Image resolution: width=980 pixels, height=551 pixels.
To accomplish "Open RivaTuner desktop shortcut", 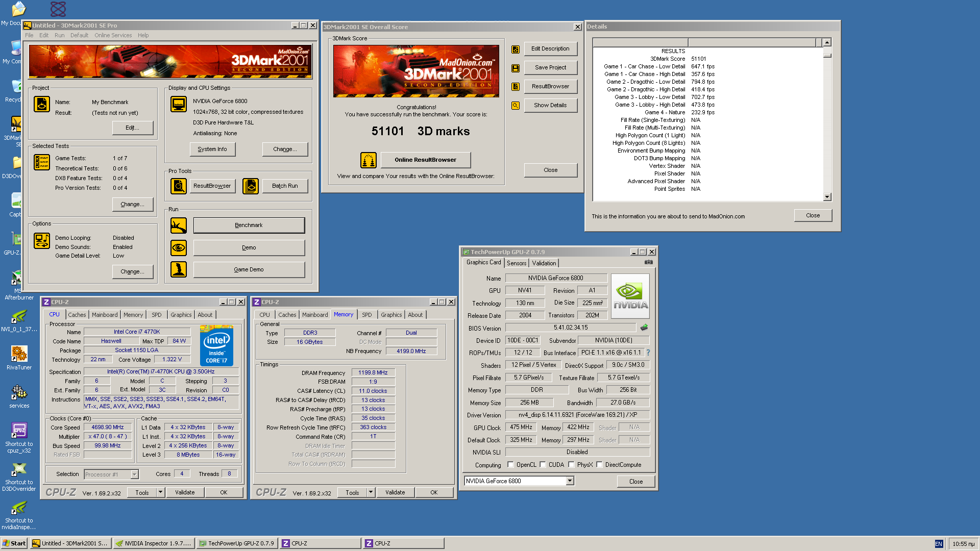I will coord(19,357).
